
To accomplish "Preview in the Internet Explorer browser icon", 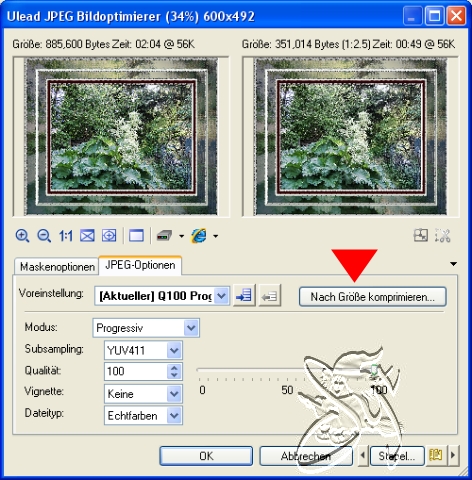I will tap(199, 236).
